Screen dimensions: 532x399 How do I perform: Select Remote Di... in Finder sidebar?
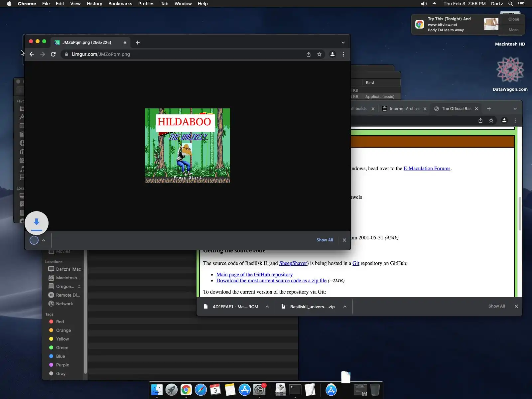(x=65, y=295)
